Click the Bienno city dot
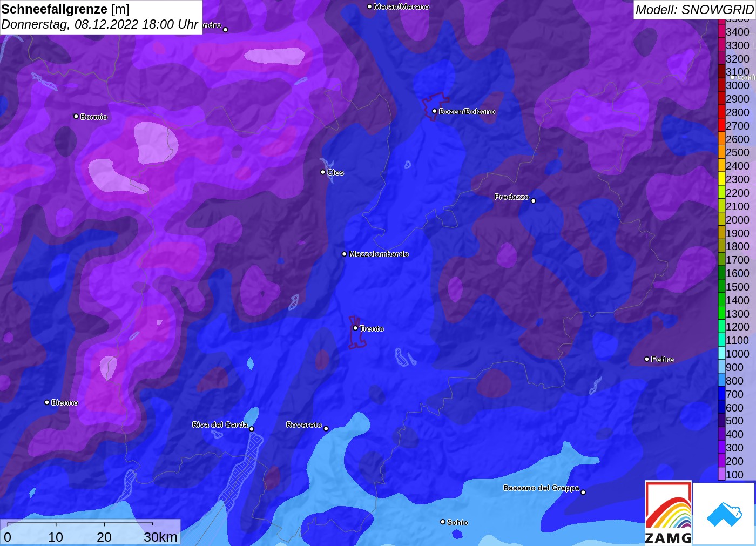The height and width of the screenshot is (546, 756). [x=46, y=402]
